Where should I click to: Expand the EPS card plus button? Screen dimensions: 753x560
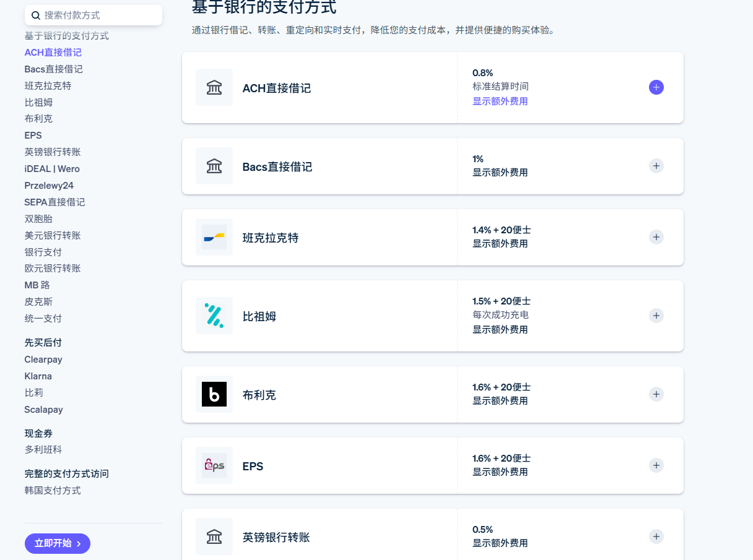[x=656, y=465]
